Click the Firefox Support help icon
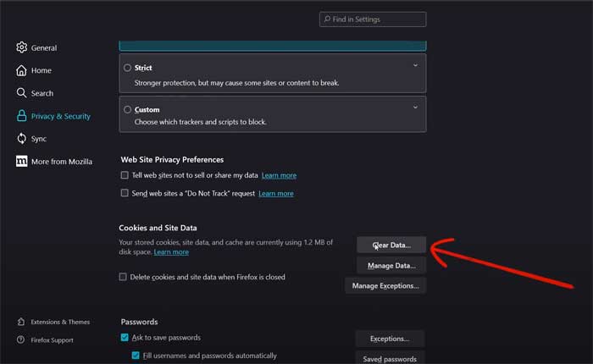The height and width of the screenshot is (364, 593). click(x=21, y=339)
